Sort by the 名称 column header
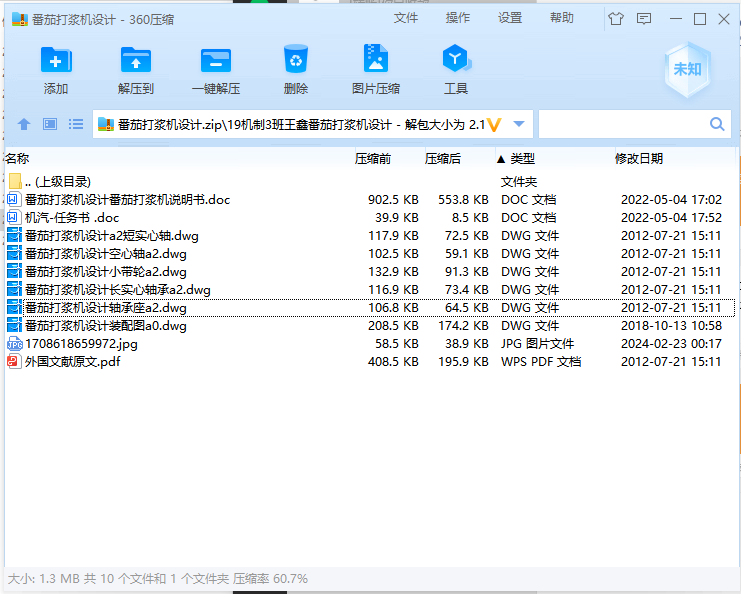Image resolution: width=741 pixels, height=594 pixels. click(179, 158)
